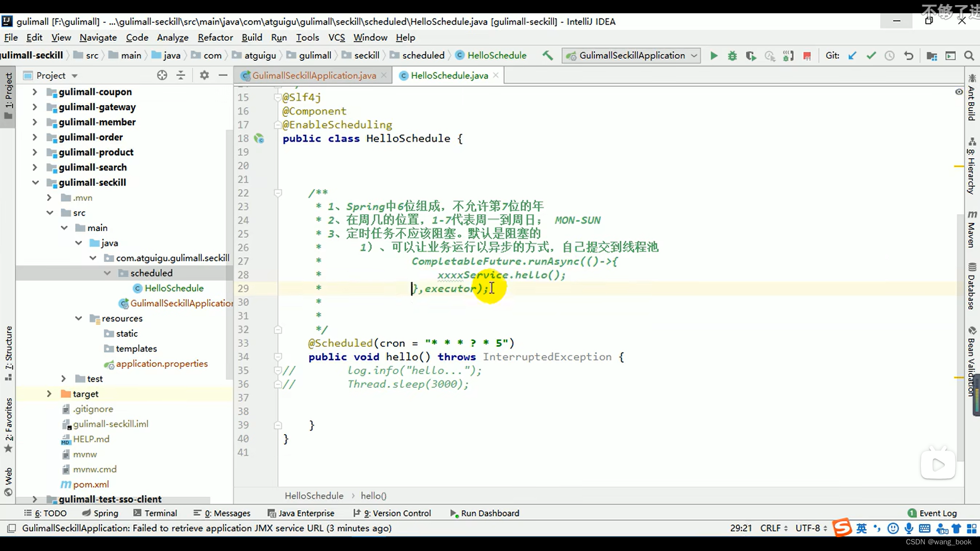Revert changes with the undo arrow icon
The image size is (980, 551).
click(909, 56)
